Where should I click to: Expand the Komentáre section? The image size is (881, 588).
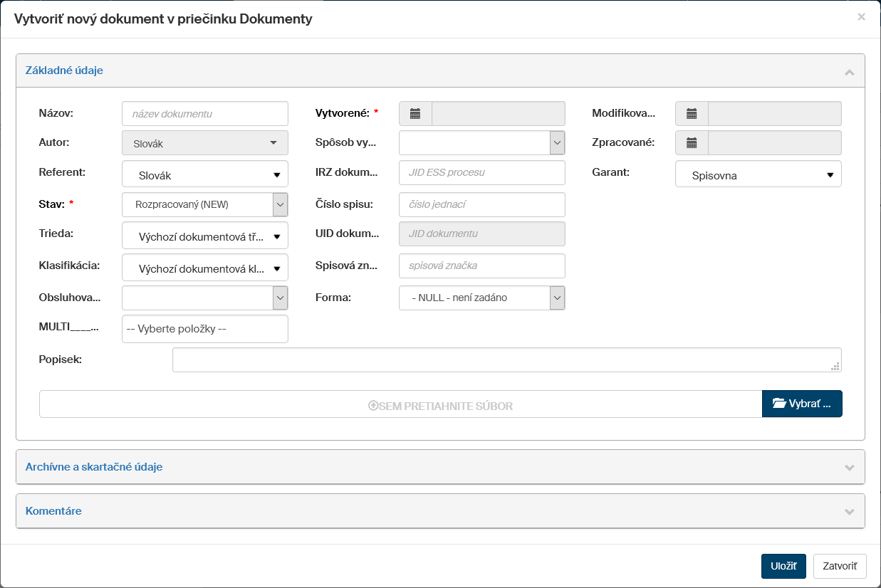click(848, 512)
